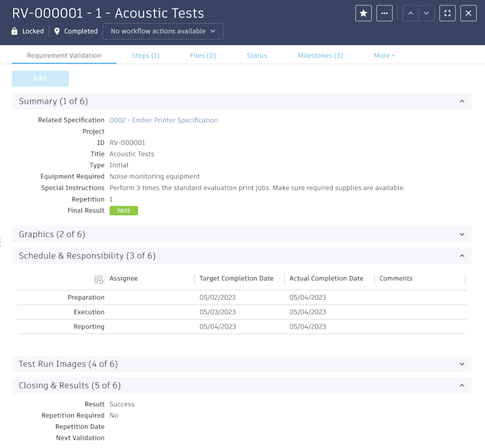Open the workflow actions dropdown
The image size is (485, 448).
click(163, 31)
